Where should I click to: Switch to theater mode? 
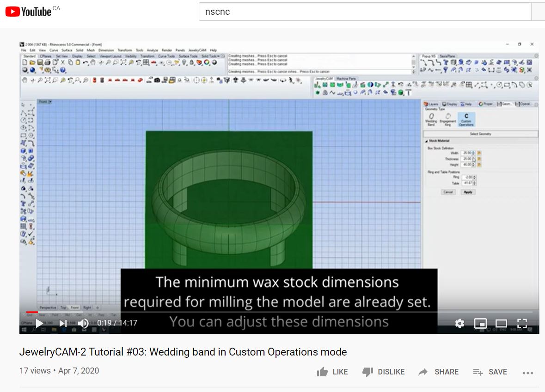point(501,323)
